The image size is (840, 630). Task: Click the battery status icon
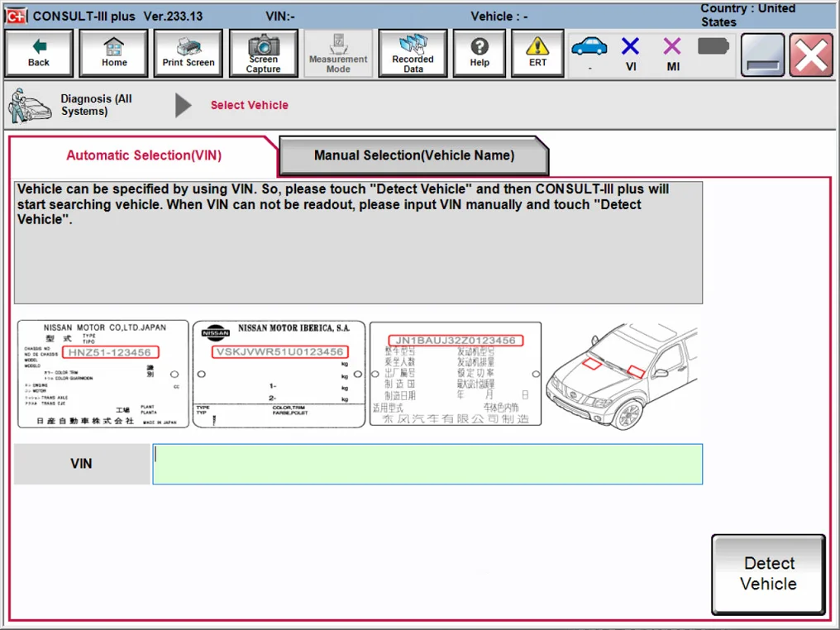[714, 46]
